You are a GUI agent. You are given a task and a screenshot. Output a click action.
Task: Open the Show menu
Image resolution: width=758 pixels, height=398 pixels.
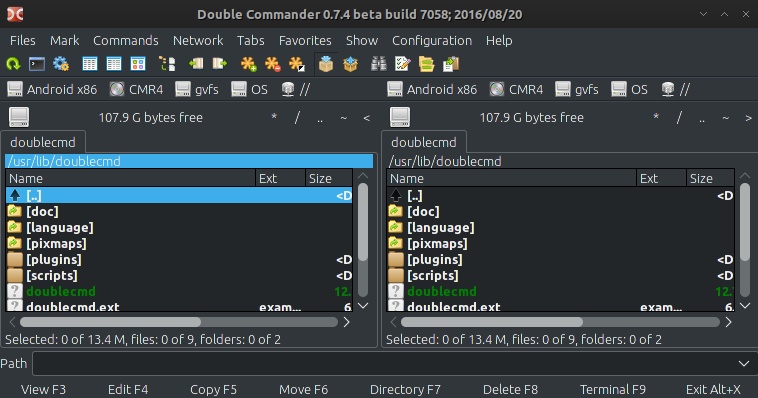(362, 41)
